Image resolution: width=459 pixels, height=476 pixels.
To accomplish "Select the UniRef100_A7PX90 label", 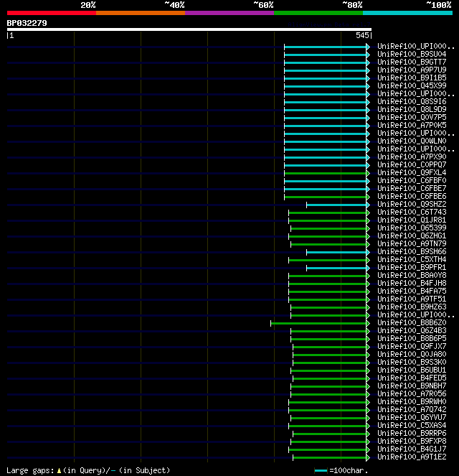I will point(412,157).
